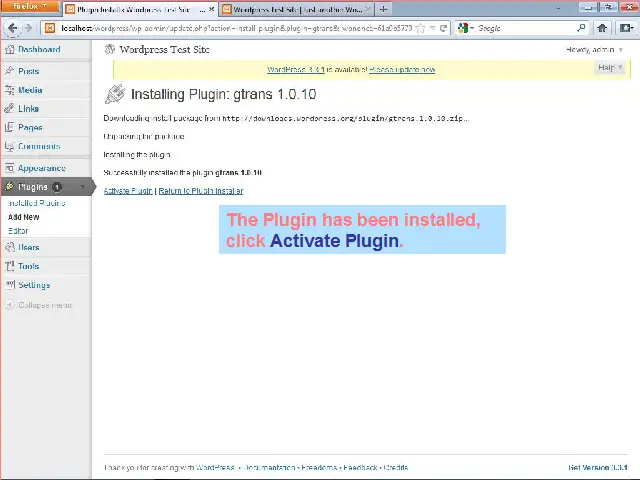
Task: Click the Please update now link
Action: 402,69
